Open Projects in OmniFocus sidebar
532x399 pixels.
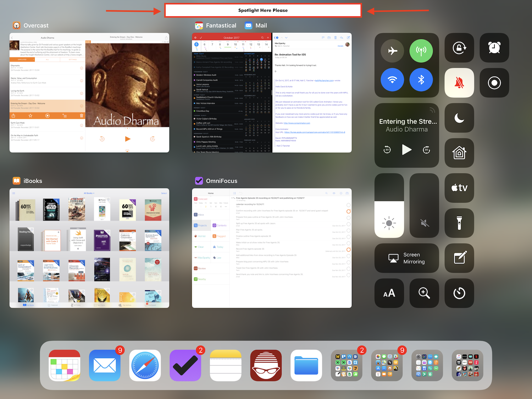pyautogui.click(x=200, y=225)
